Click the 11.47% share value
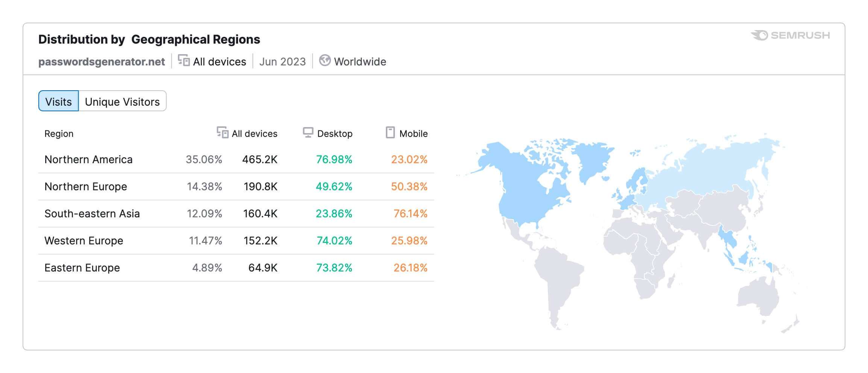Image resolution: width=868 pixels, height=373 pixels. 205,241
